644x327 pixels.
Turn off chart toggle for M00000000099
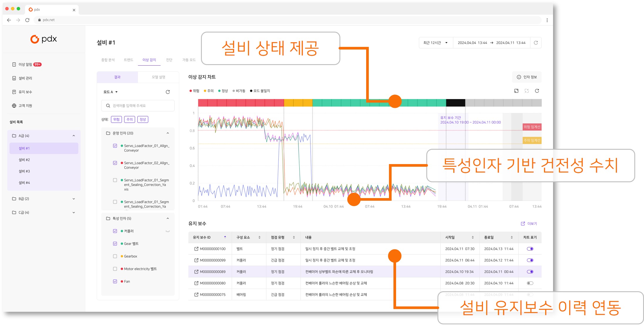(x=530, y=260)
